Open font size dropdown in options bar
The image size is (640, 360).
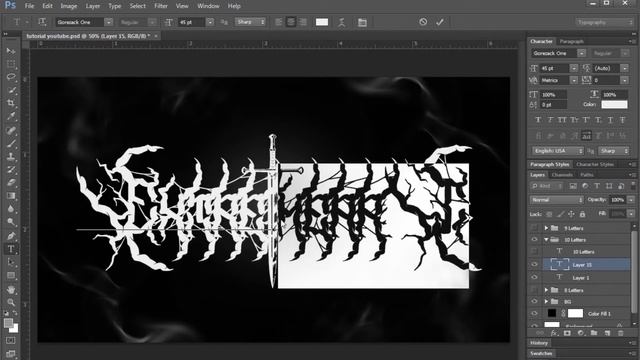pos(210,22)
